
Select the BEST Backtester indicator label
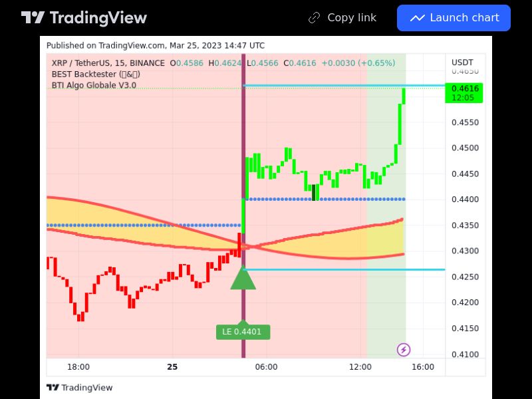96,74
